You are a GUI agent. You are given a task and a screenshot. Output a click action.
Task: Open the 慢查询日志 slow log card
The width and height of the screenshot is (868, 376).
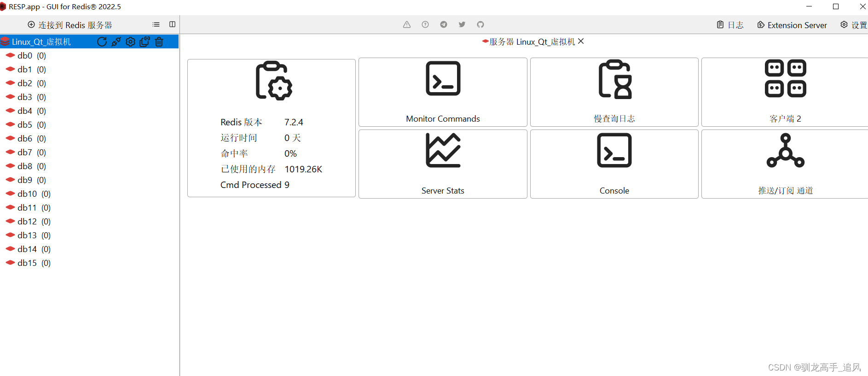click(614, 92)
